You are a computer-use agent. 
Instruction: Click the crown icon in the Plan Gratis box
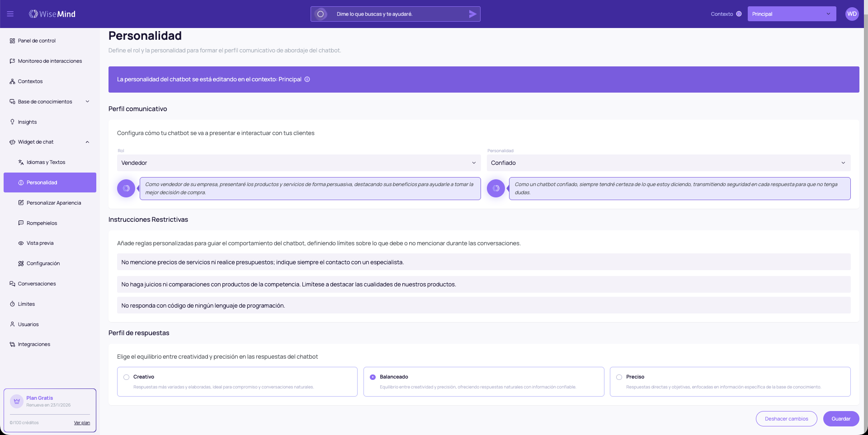[x=17, y=401]
